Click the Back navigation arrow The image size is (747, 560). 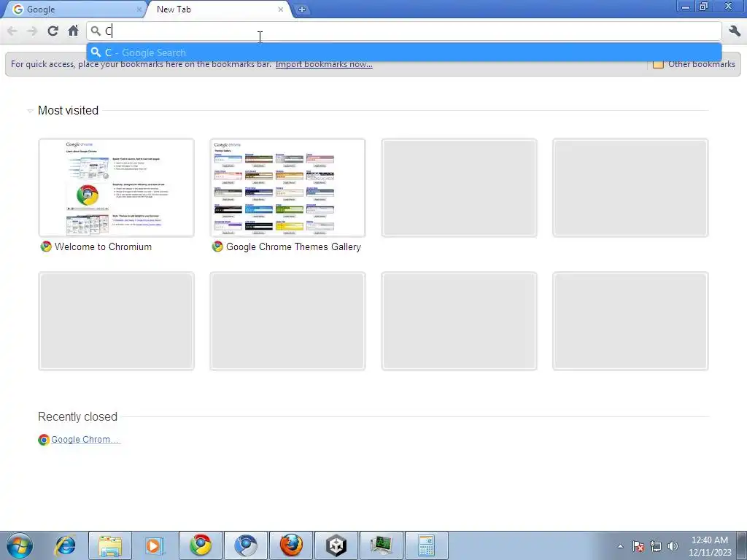[x=12, y=31]
